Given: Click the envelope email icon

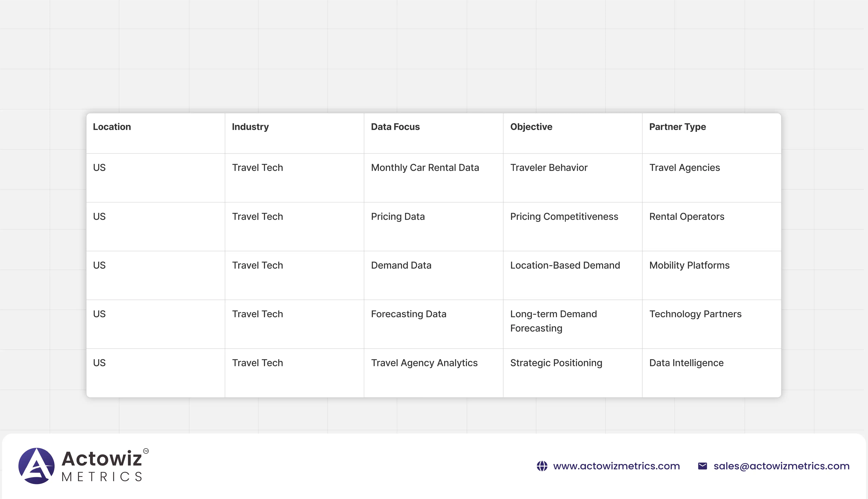Looking at the screenshot, I should pyautogui.click(x=702, y=466).
